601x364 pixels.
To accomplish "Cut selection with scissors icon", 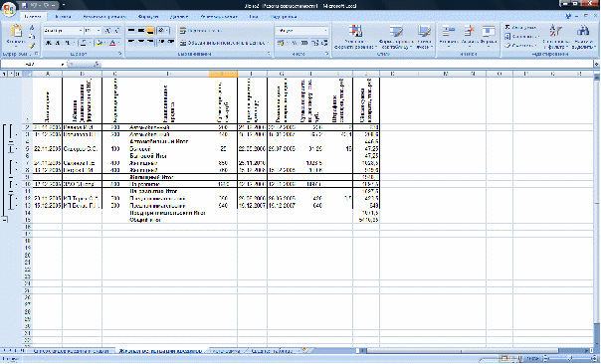I will pyautogui.click(x=32, y=28).
